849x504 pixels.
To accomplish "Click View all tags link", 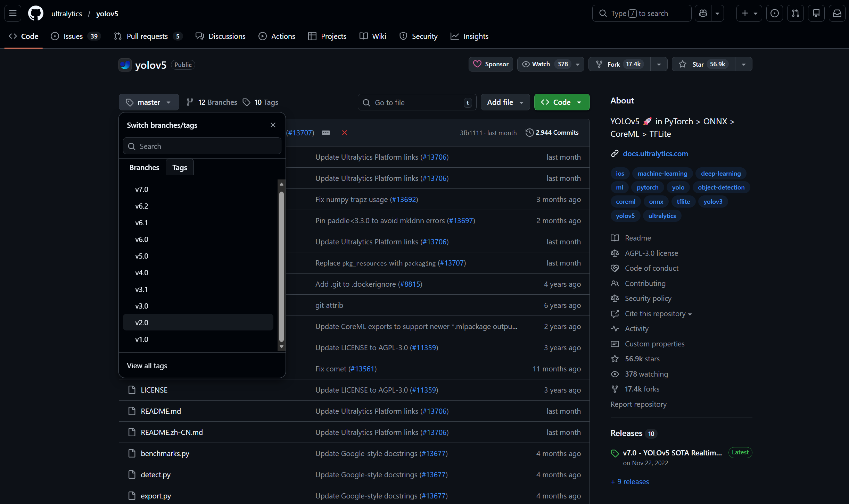I will click(147, 366).
